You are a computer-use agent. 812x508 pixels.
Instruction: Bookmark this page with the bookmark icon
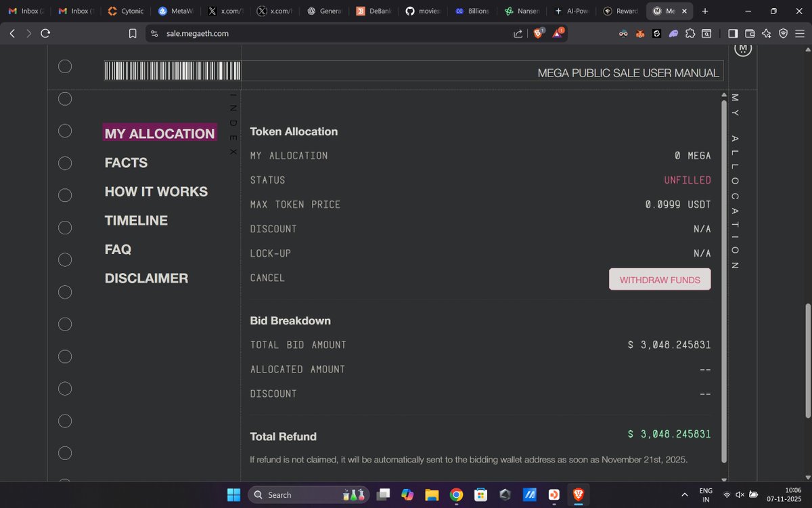click(x=133, y=33)
